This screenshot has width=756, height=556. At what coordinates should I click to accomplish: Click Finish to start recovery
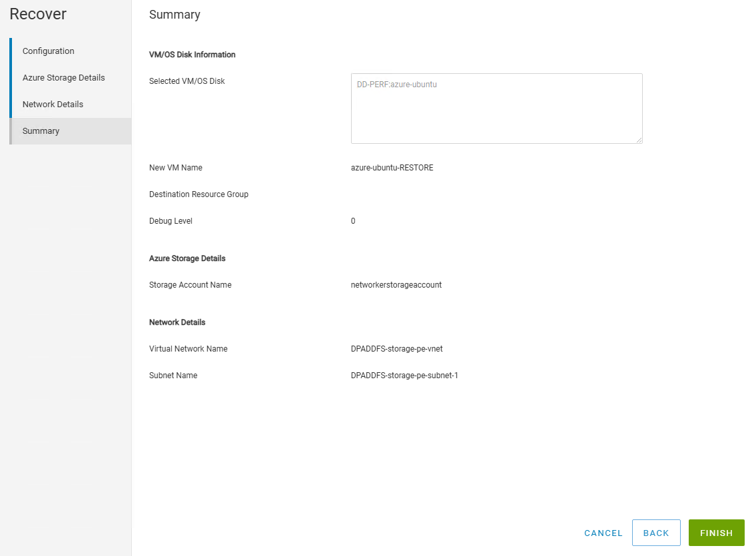716,533
